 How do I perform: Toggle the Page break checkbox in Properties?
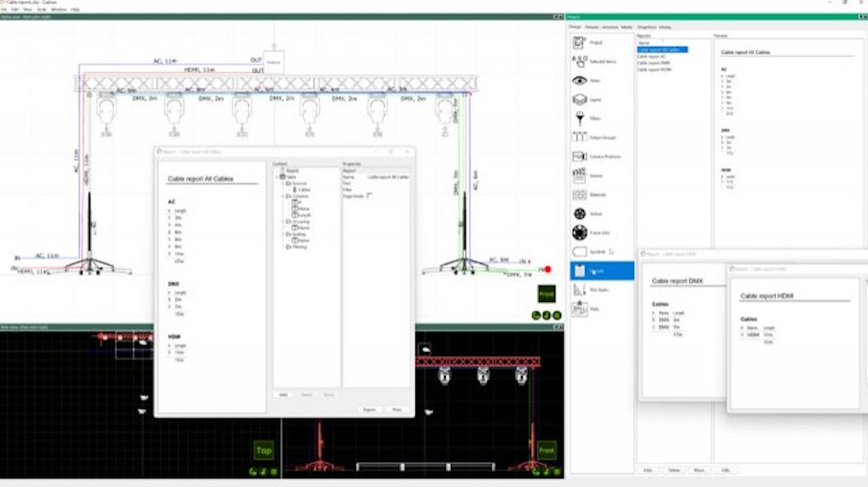click(370, 194)
